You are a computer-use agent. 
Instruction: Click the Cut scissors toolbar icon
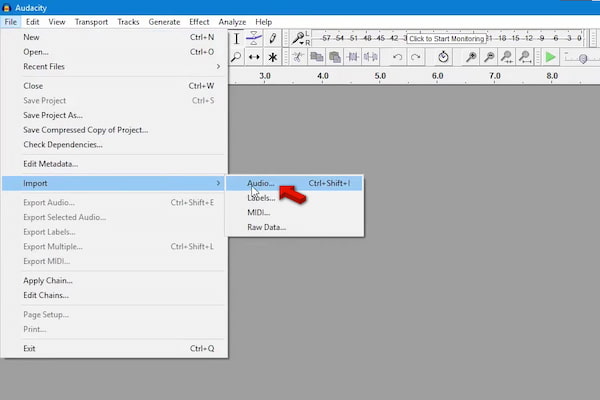(x=297, y=57)
